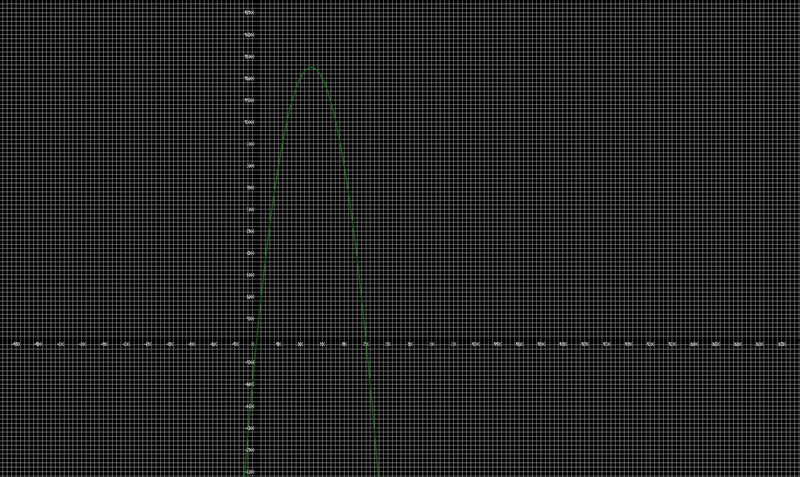Screen dimensions: 800x477
Task: Click the second x-axis label from the right
Action: (x=759, y=344)
